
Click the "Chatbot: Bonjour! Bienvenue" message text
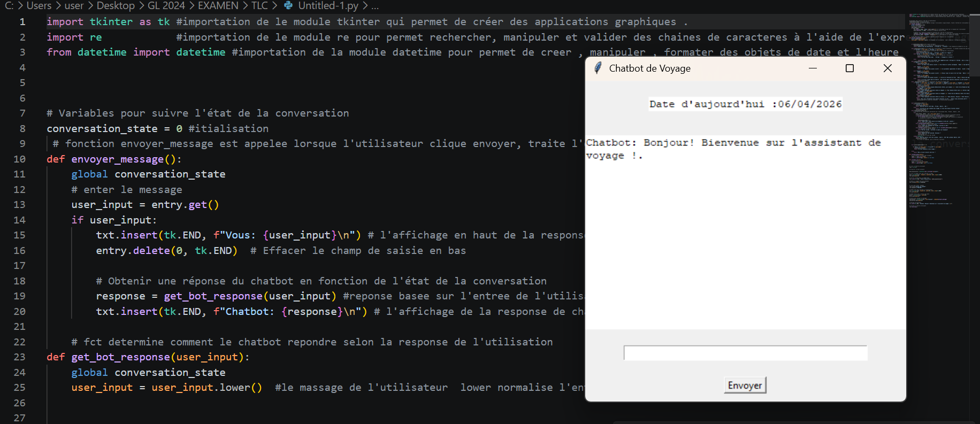tap(733, 149)
